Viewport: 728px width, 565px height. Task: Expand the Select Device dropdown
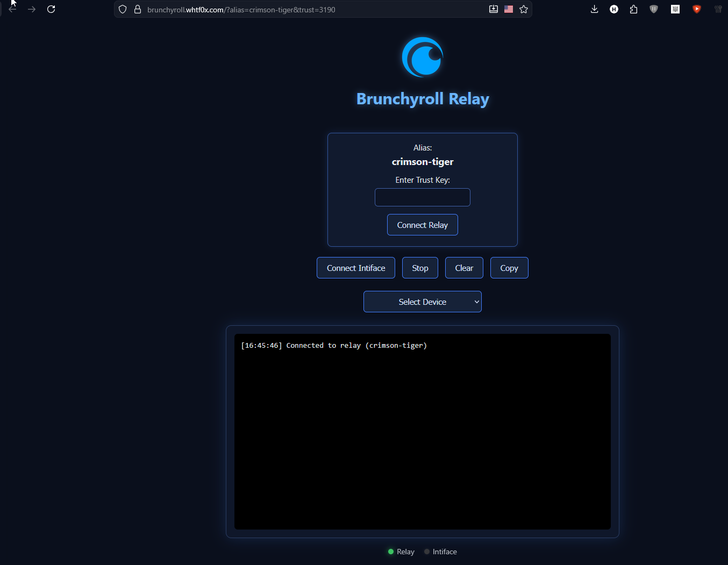[423, 302]
